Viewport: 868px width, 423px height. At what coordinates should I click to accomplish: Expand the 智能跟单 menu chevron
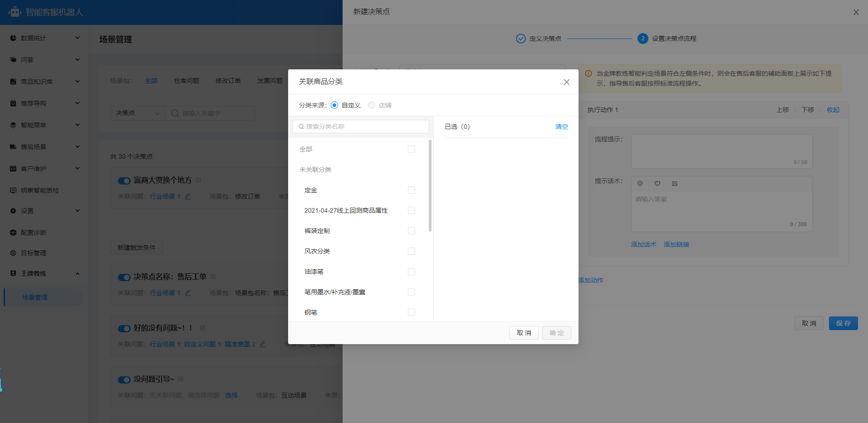(x=78, y=125)
